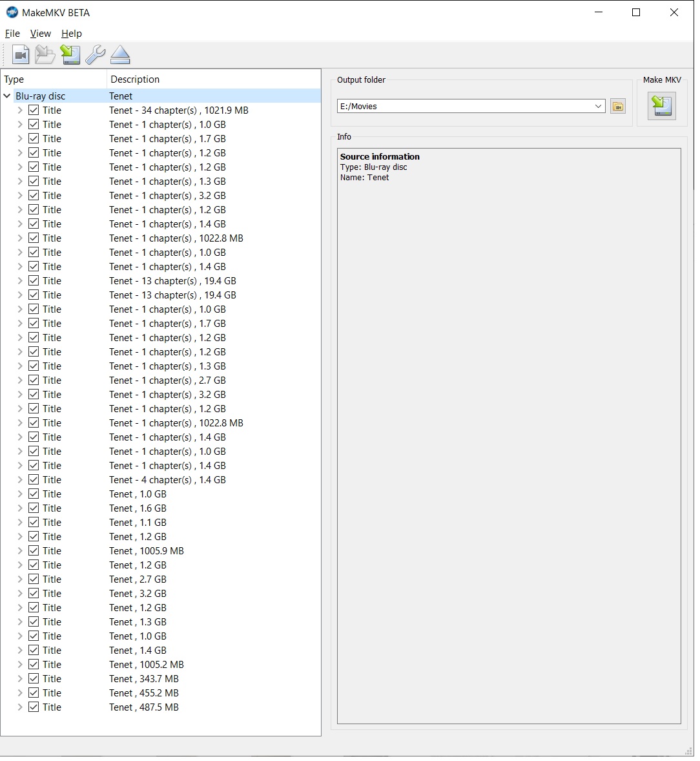The image size is (700, 761).
Task: Click 'Name: Tenet' in the Info panel
Action: pos(364,178)
